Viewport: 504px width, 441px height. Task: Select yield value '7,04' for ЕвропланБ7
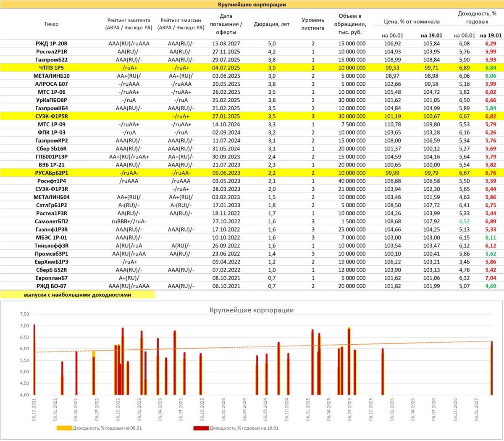coord(490,278)
